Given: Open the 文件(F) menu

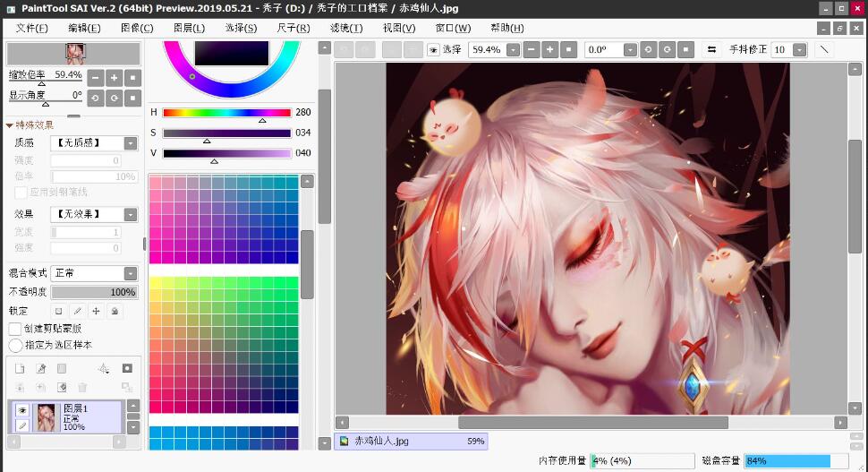Looking at the screenshot, I should 31,28.
